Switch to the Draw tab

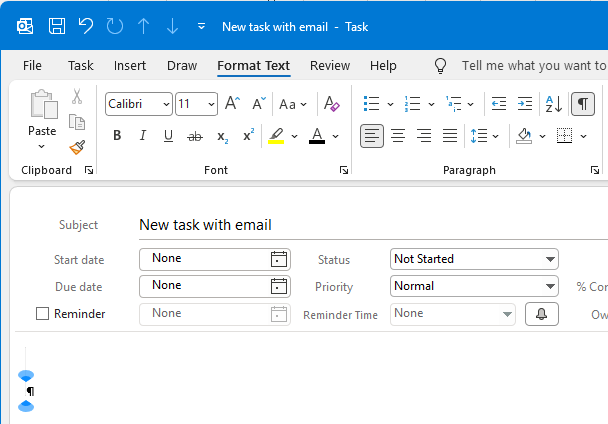(182, 66)
